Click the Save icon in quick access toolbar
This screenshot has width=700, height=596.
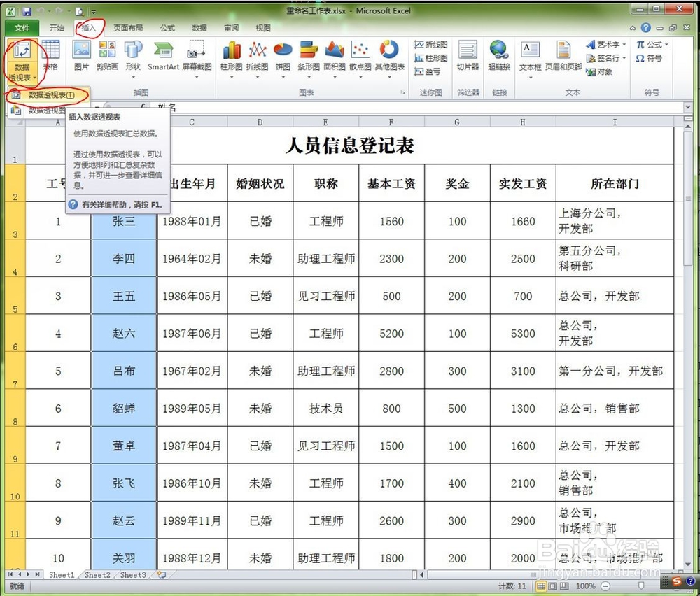27,11
